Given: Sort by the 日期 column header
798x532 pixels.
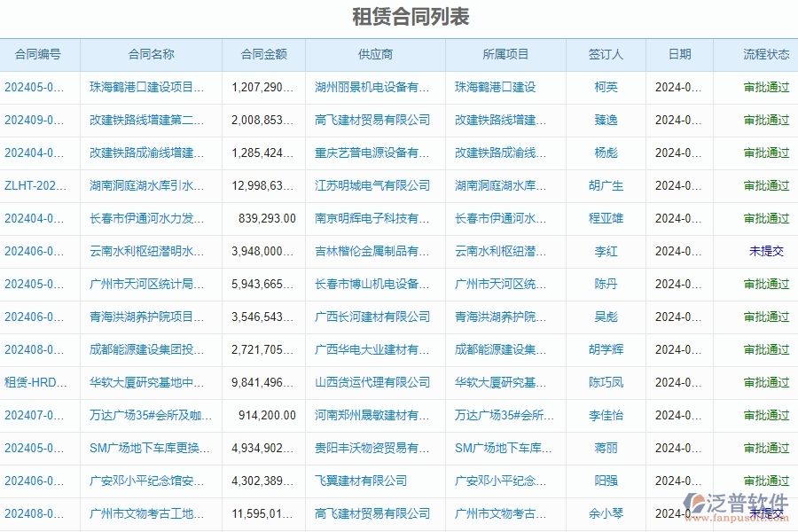Looking at the screenshot, I should click(678, 54).
